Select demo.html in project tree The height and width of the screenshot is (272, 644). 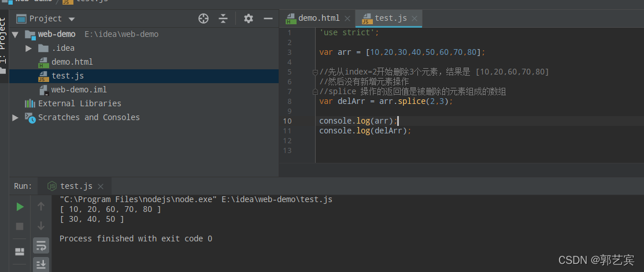(72, 62)
